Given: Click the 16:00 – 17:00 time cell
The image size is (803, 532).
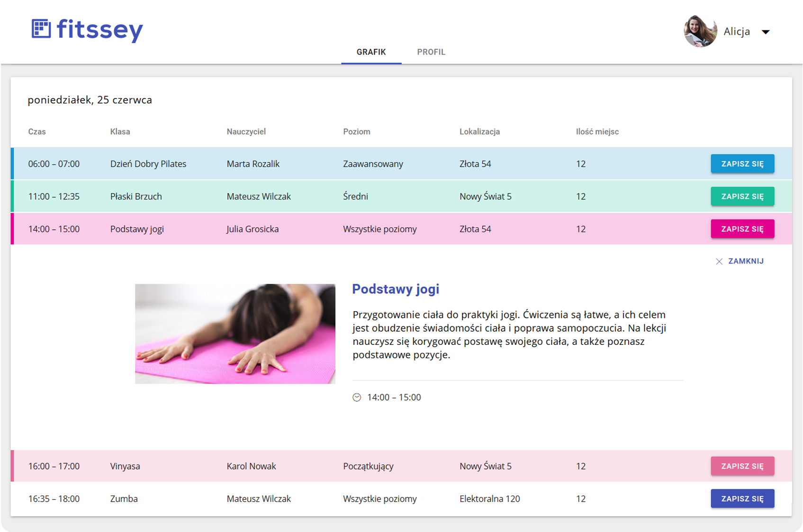Looking at the screenshot, I should coord(54,466).
